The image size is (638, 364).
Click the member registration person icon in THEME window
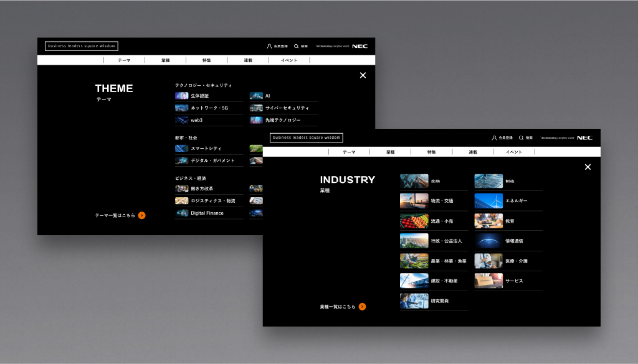point(270,46)
